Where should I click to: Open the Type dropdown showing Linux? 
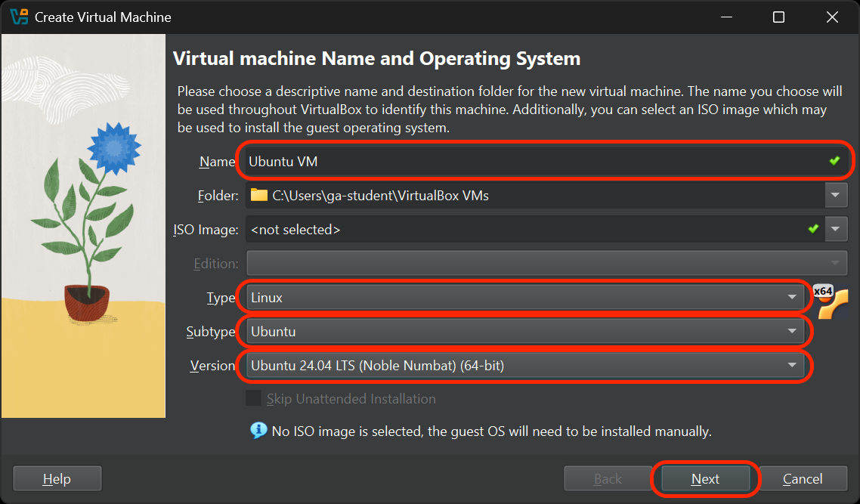coord(791,298)
